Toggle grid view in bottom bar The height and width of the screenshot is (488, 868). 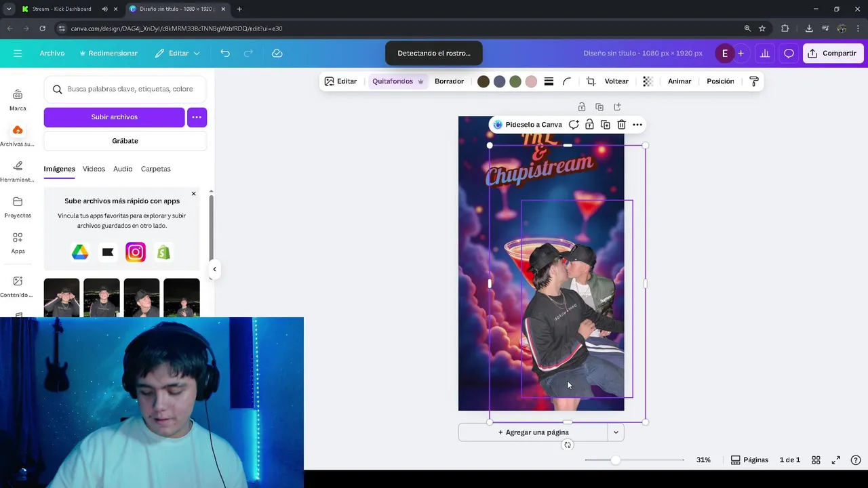pyautogui.click(x=816, y=460)
